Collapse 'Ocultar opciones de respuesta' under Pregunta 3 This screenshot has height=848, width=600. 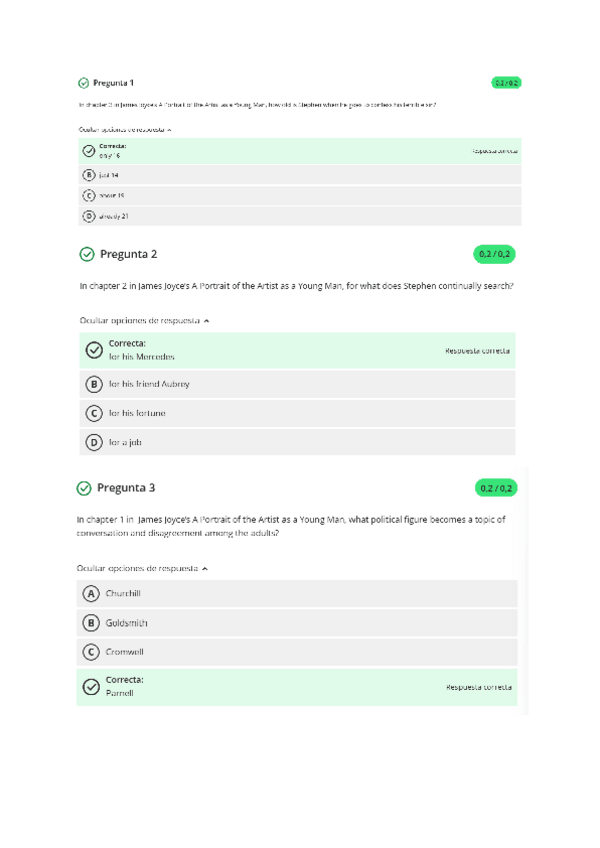tap(143, 568)
